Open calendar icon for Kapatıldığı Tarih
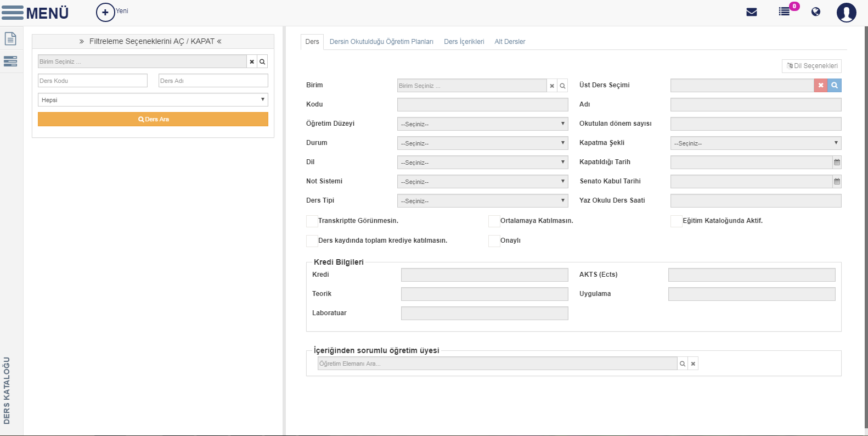The width and height of the screenshot is (868, 436). pyautogui.click(x=837, y=163)
